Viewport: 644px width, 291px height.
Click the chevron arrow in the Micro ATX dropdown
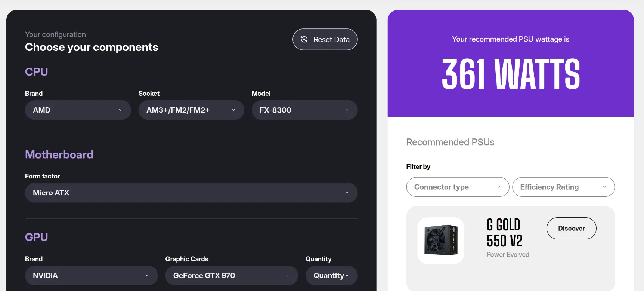click(347, 193)
